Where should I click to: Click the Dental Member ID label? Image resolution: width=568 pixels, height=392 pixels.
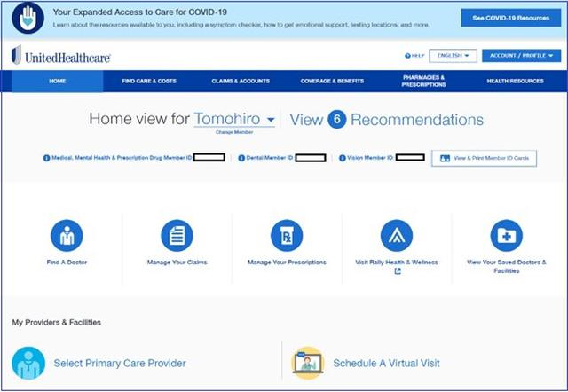point(270,158)
